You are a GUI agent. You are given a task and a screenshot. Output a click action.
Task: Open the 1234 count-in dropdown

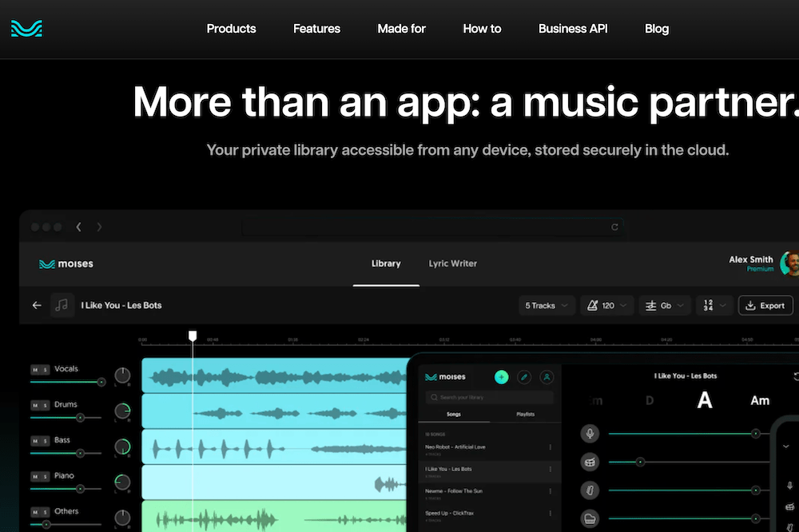[714, 306]
